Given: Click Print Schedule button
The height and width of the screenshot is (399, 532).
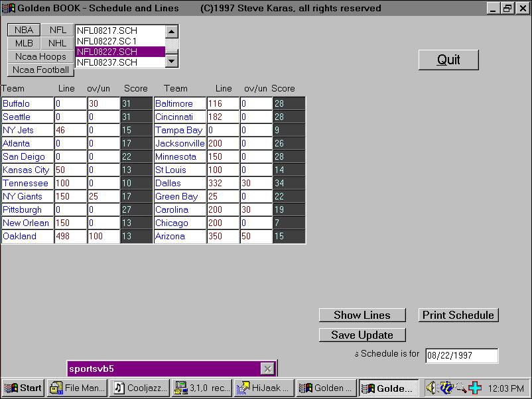Looking at the screenshot, I should pos(458,315).
